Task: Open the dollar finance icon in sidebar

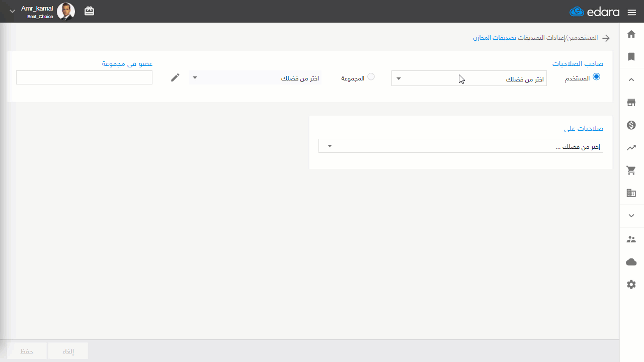Action: click(631, 125)
